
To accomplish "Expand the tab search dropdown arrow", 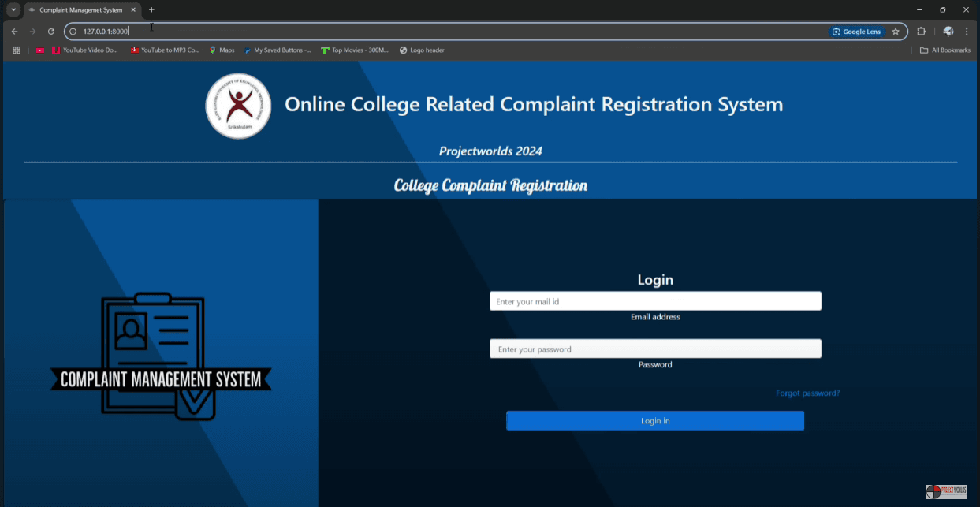I will (x=13, y=9).
